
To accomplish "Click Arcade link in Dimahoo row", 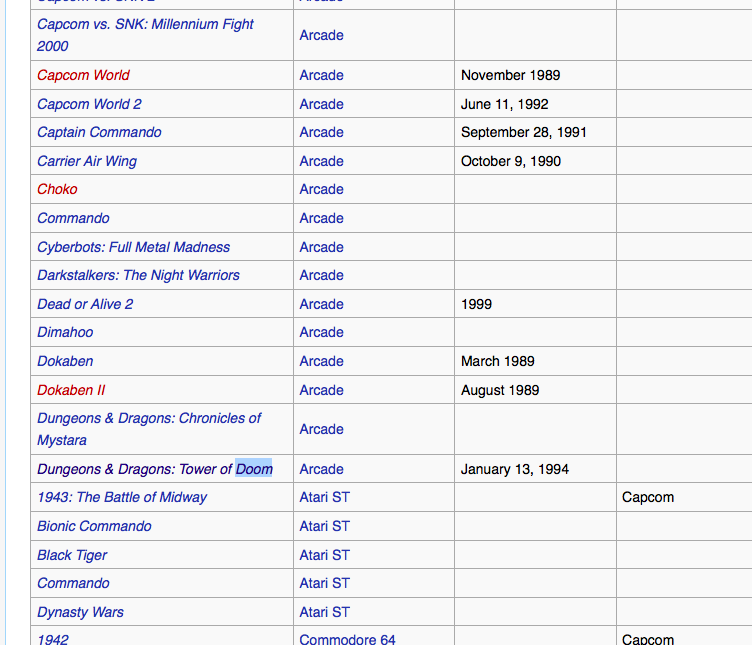I will coord(321,332).
